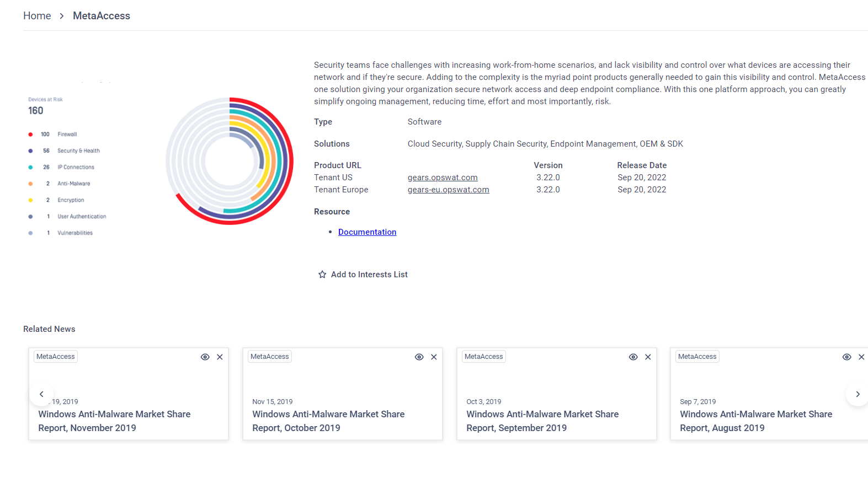Click the Software type value
Viewport: 868px width, 484px height.
[424, 122]
